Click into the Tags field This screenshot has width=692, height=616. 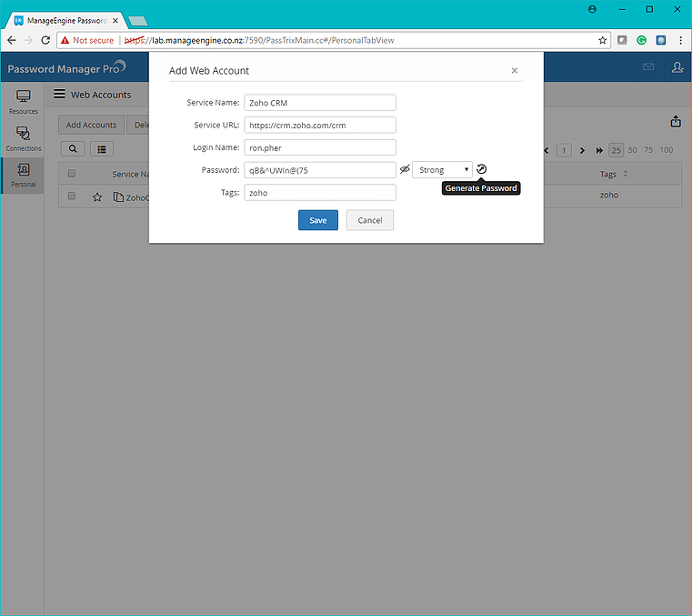[320, 193]
